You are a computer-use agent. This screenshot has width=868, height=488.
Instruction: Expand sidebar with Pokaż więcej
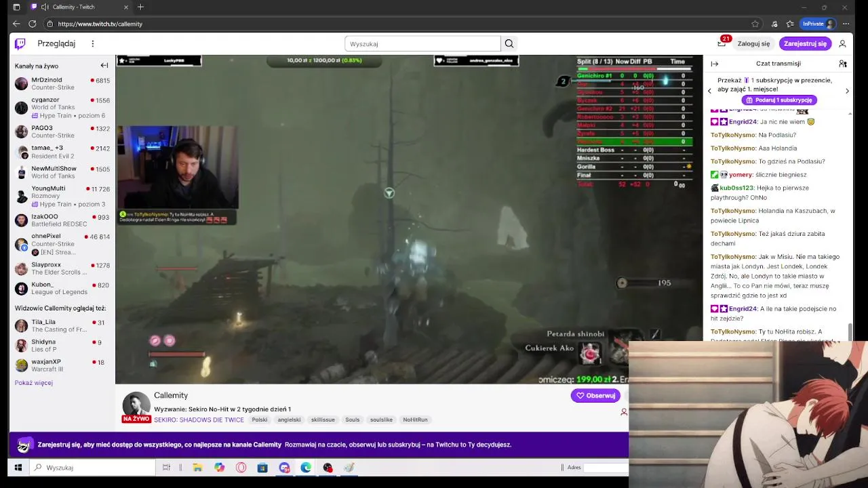point(34,383)
